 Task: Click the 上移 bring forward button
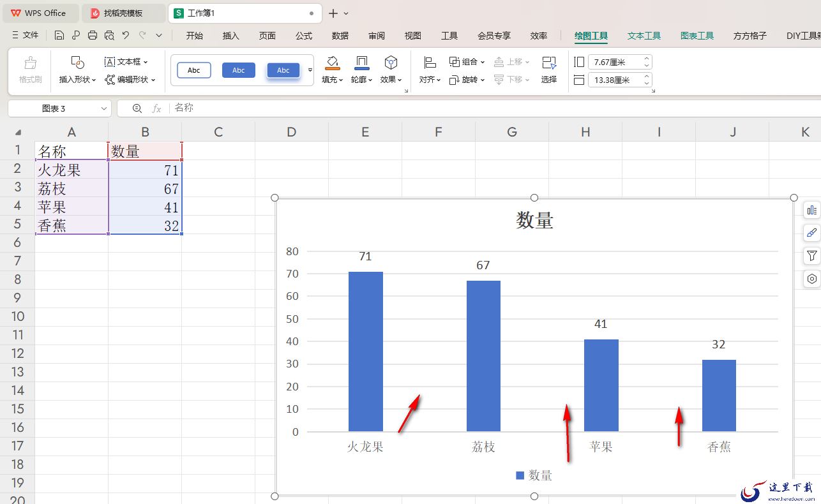pos(512,62)
